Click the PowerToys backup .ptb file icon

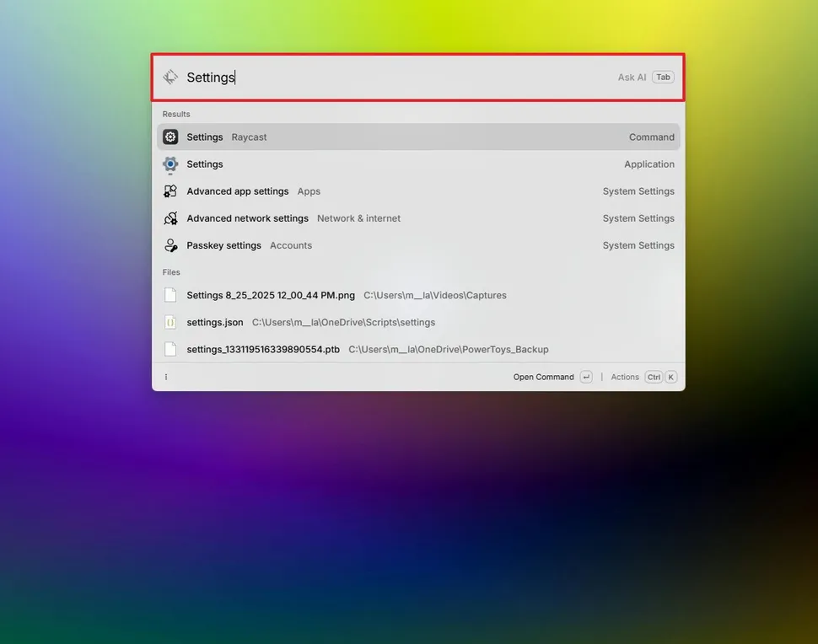click(170, 349)
